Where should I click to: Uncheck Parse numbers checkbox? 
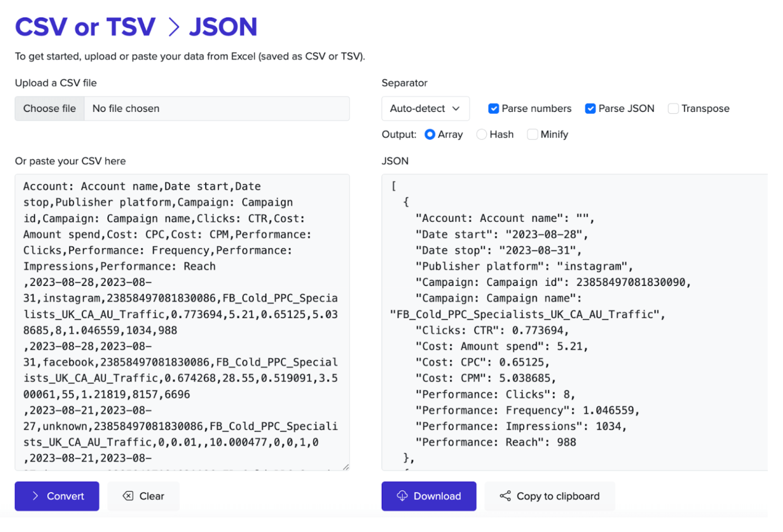click(493, 108)
